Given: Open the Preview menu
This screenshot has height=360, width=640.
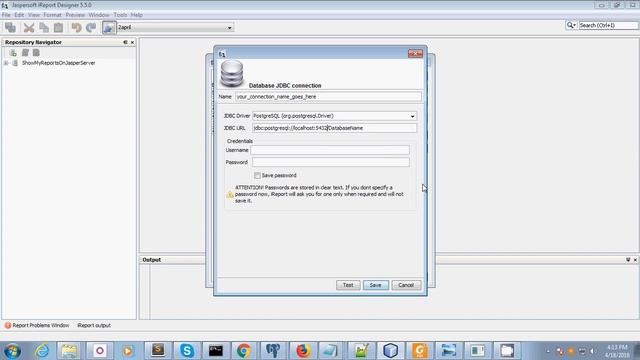Looking at the screenshot, I should click(x=75, y=15).
